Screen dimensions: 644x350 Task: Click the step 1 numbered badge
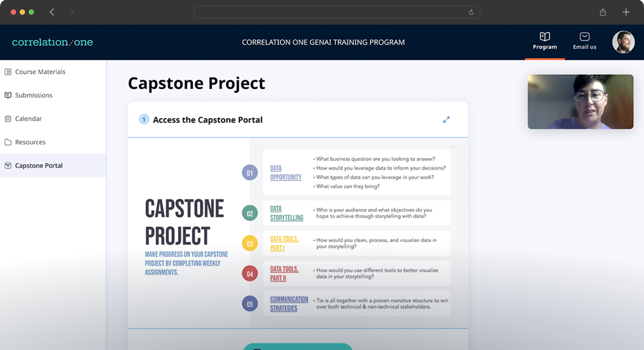(x=144, y=120)
